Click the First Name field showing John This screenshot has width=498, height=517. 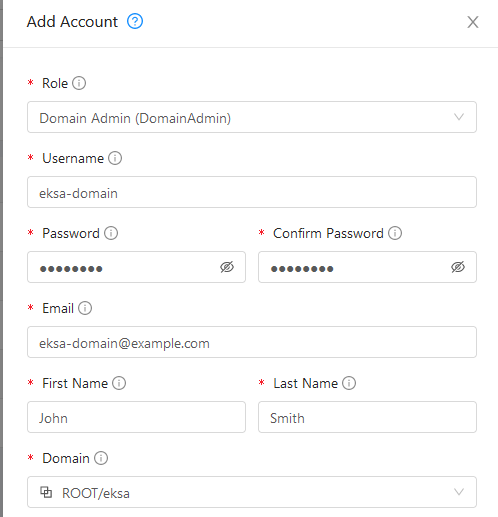(x=136, y=417)
